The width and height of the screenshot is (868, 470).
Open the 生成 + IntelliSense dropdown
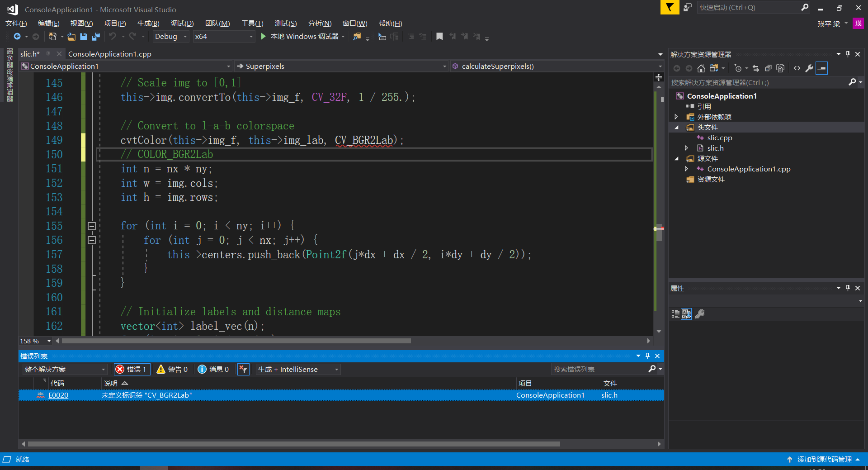point(298,370)
